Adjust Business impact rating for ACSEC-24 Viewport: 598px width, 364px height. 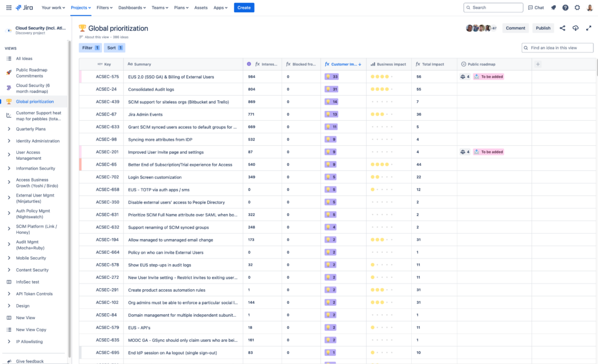pos(382,89)
